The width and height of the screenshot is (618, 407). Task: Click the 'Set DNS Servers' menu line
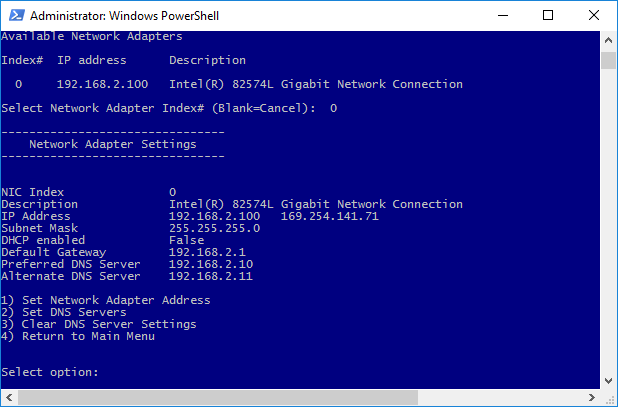coord(64,312)
